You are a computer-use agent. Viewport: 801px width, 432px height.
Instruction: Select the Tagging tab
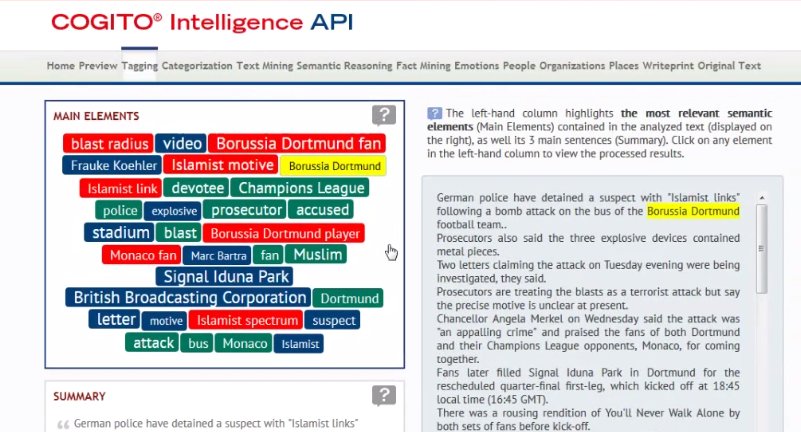click(139, 66)
